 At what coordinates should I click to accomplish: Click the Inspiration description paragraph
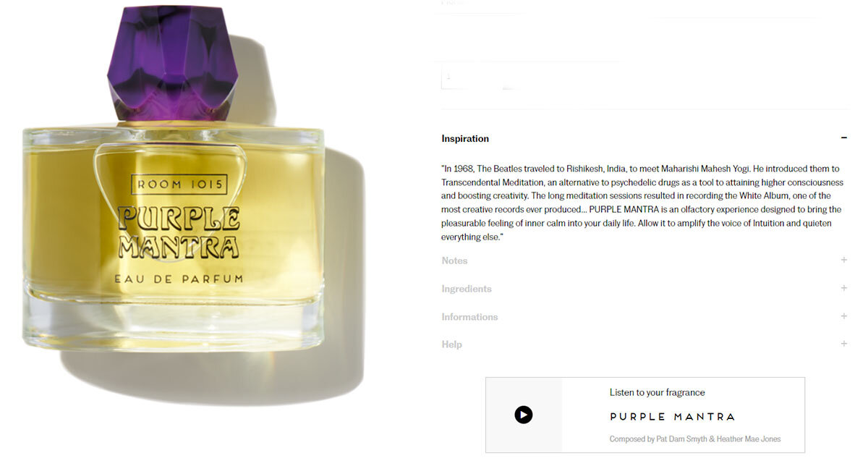(x=644, y=203)
